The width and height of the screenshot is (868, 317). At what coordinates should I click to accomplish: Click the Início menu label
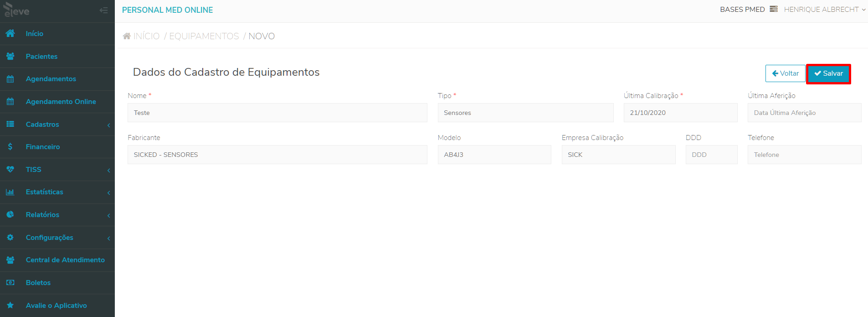[x=35, y=33]
